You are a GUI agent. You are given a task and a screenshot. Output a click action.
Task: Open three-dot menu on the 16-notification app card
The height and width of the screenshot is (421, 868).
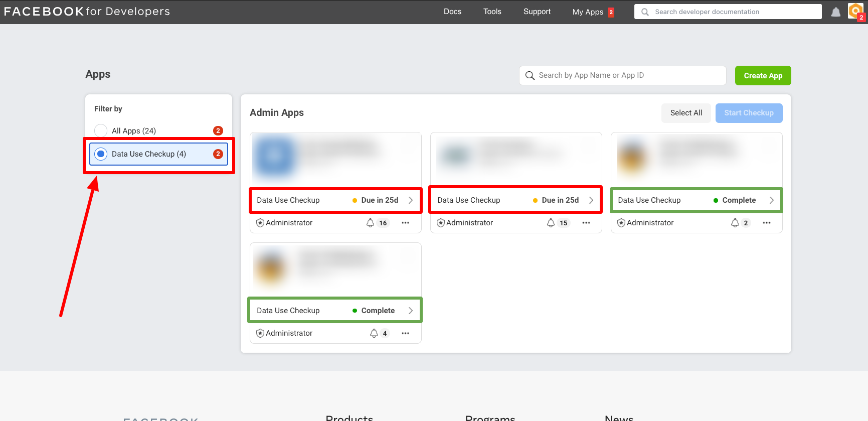click(x=406, y=223)
